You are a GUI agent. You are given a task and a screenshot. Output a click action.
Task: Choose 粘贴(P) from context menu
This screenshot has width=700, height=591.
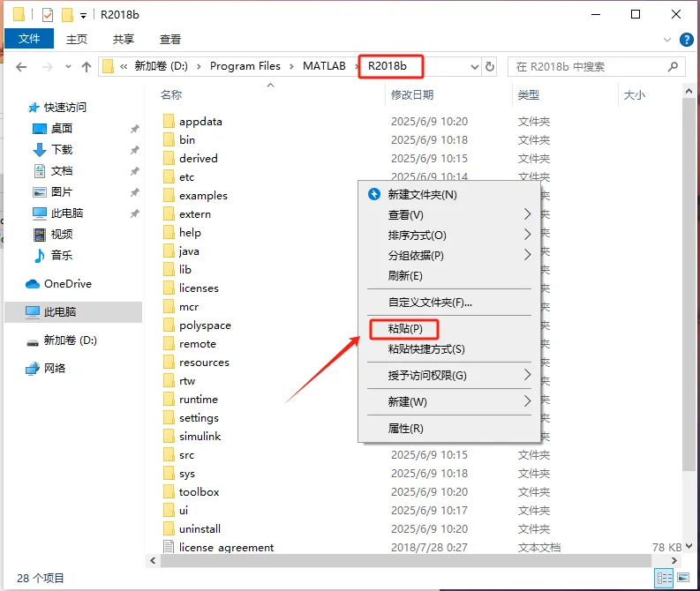405,329
